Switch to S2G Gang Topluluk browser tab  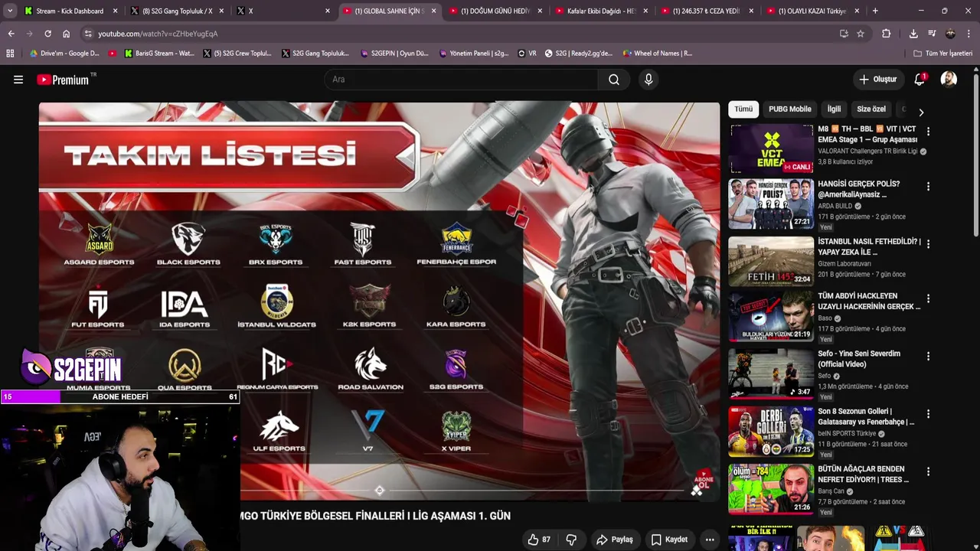coord(178,11)
